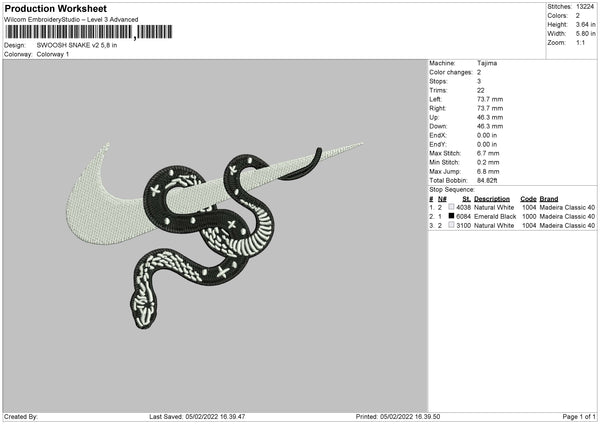Click the Brand column header
The height and width of the screenshot is (424, 600).
click(x=549, y=199)
